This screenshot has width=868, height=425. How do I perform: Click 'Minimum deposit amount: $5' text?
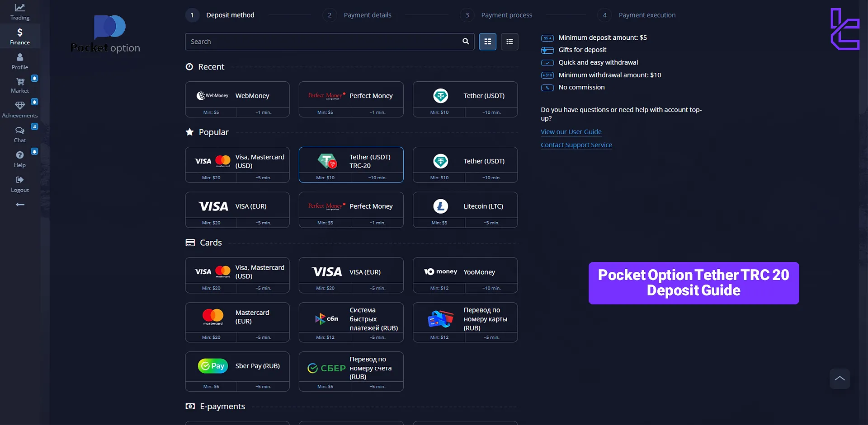pyautogui.click(x=603, y=37)
